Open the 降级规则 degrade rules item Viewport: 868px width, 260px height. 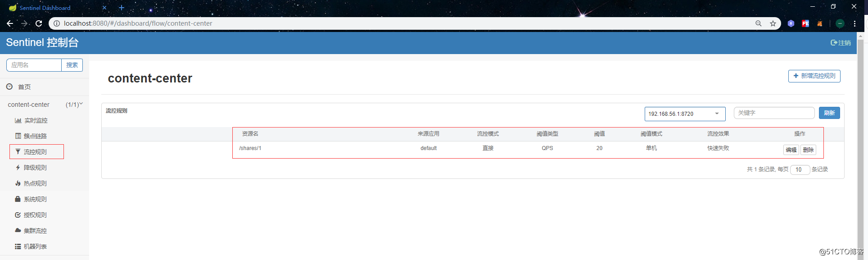[x=35, y=168]
